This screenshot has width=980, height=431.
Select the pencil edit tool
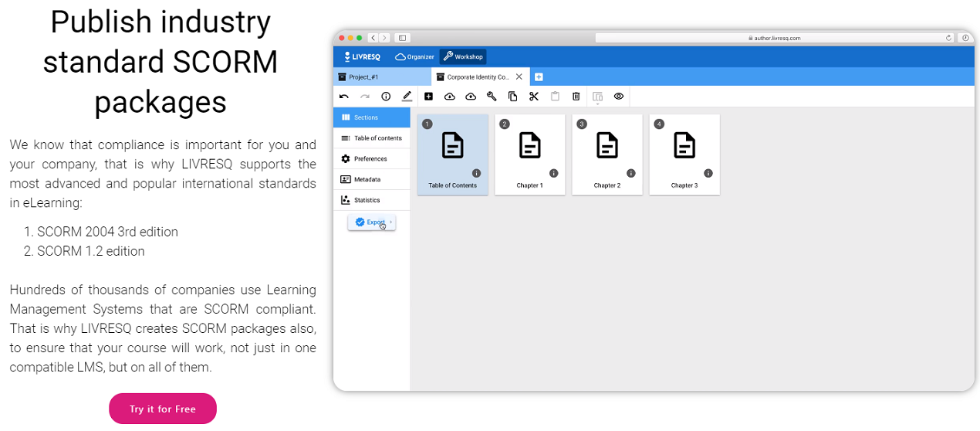407,97
